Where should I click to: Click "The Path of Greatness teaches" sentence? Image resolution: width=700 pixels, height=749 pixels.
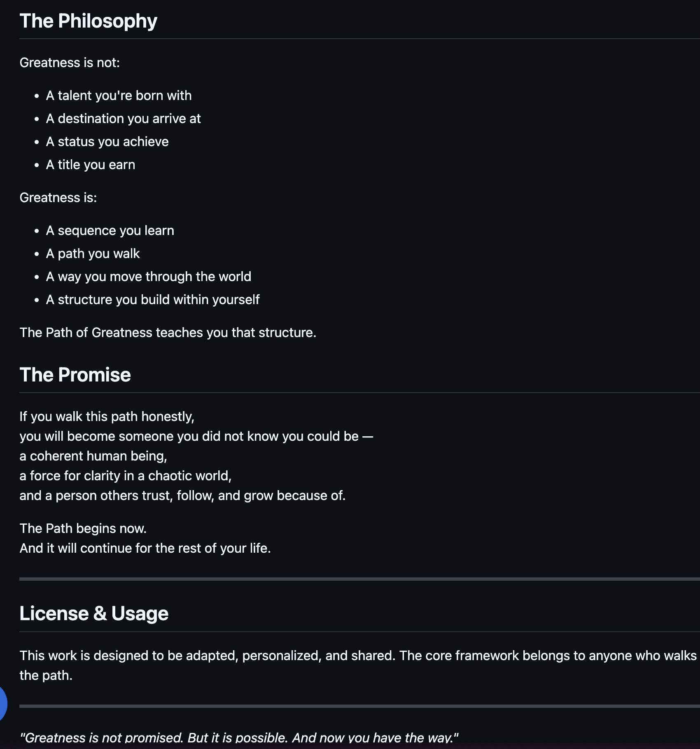click(168, 333)
